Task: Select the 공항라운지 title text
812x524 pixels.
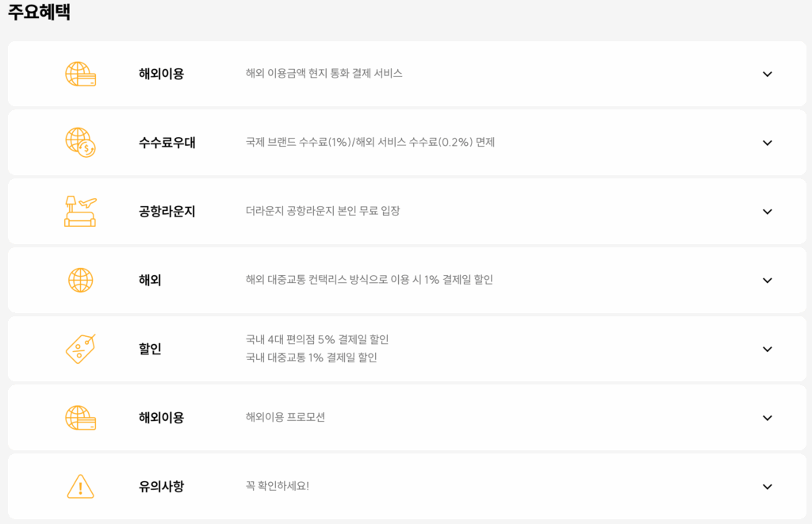Action: pyautogui.click(x=167, y=211)
